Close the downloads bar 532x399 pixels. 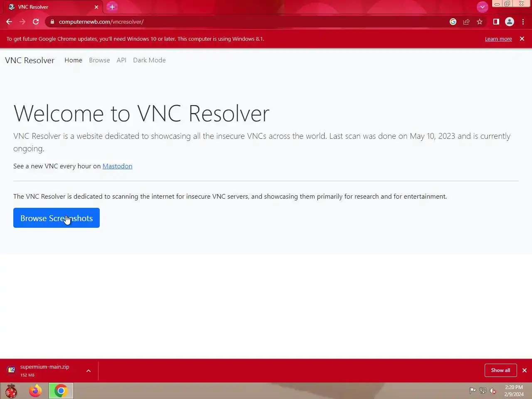click(525, 370)
